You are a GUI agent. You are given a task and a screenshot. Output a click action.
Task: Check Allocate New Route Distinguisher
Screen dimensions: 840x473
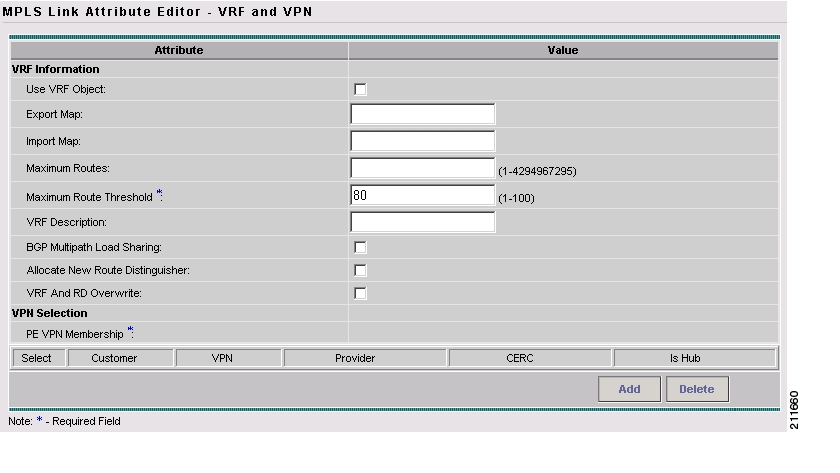[360, 270]
